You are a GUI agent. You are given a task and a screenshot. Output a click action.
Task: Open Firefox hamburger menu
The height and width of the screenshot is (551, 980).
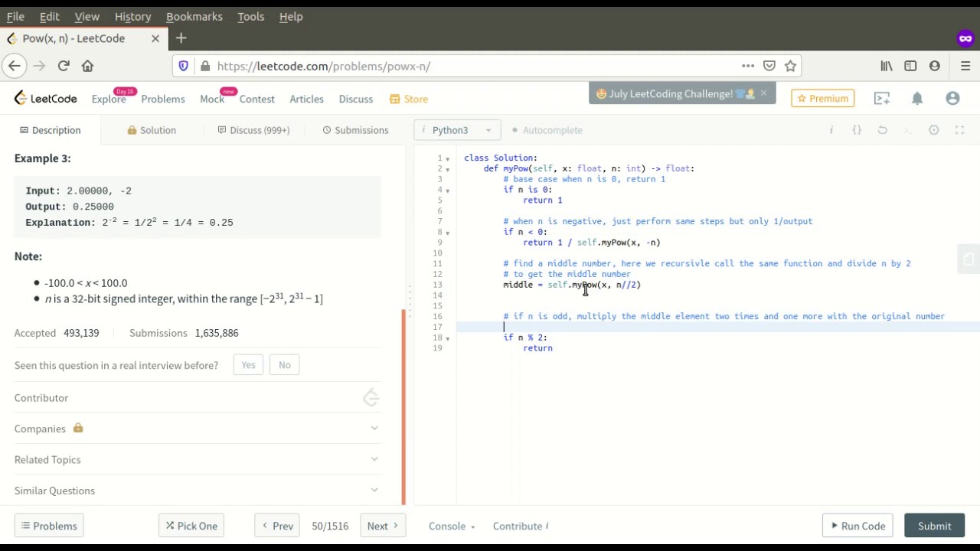[x=965, y=66]
